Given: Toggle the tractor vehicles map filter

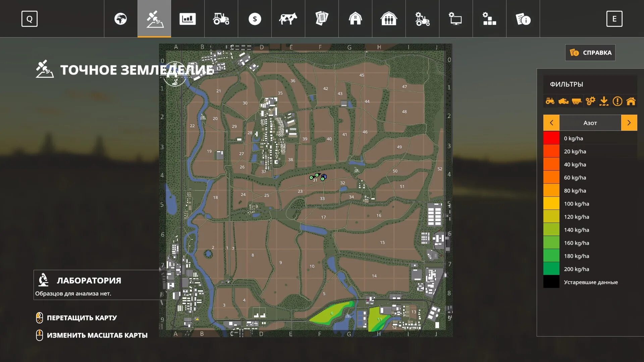Looking at the screenshot, I should point(550,101).
